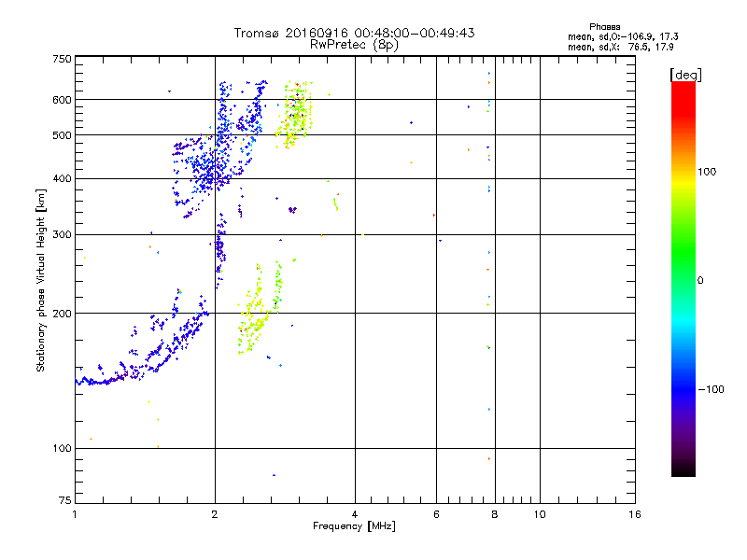Click the colorbar label '100'
The image size is (747, 560).
[x=707, y=172]
